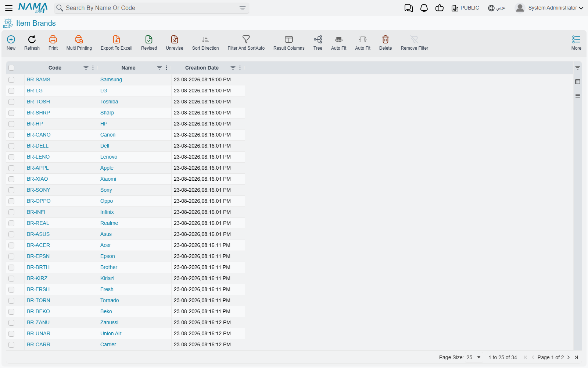Open the Creation Date column filter
588x368 pixels.
233,68
